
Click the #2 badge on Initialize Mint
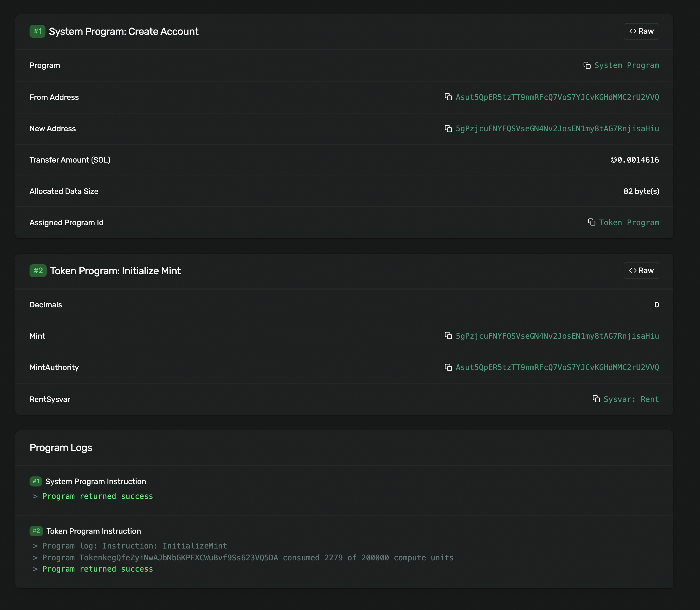[38, 271]
